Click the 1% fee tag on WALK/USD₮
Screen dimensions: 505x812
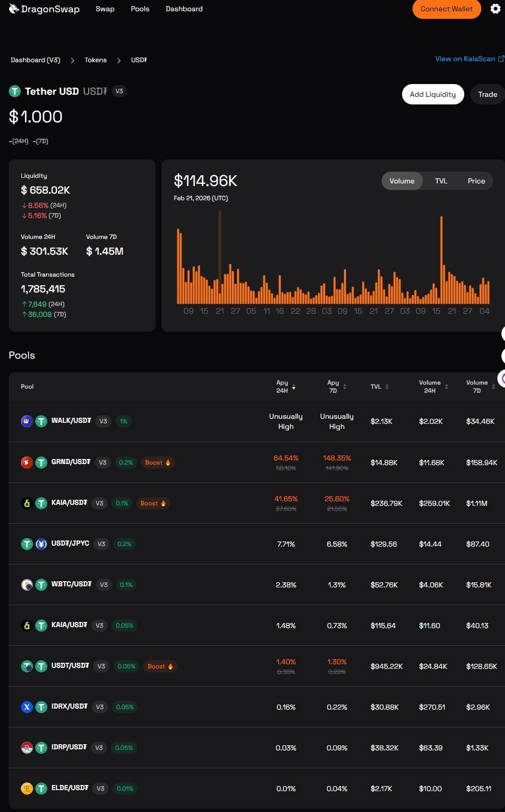(123, 421)
